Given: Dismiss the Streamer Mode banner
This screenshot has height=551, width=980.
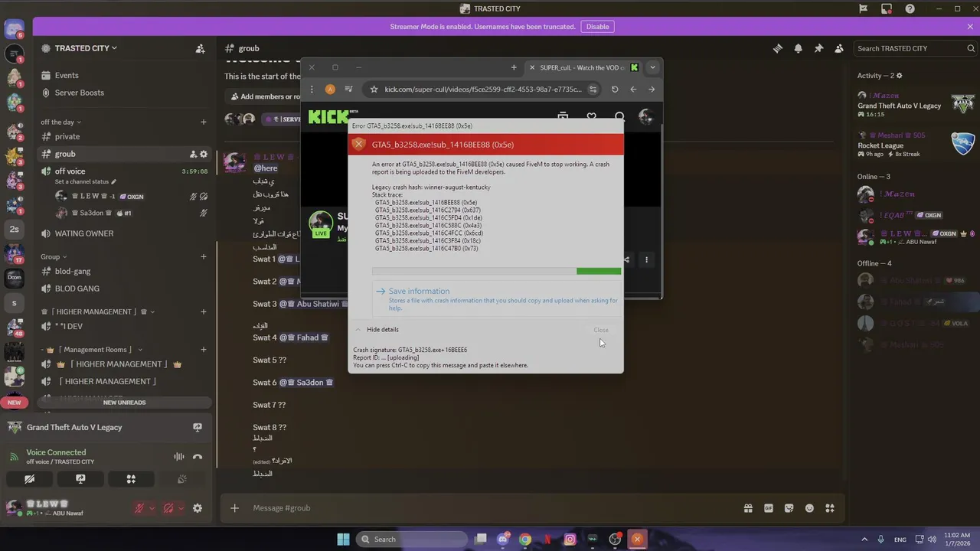Looking at the screenshot, I should 970,27.
